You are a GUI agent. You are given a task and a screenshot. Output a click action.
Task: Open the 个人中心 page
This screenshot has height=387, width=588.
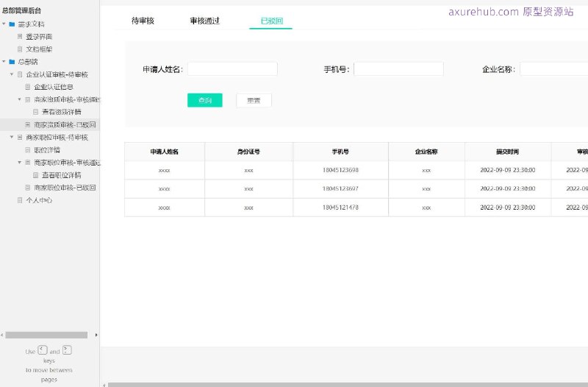point(39,200)
